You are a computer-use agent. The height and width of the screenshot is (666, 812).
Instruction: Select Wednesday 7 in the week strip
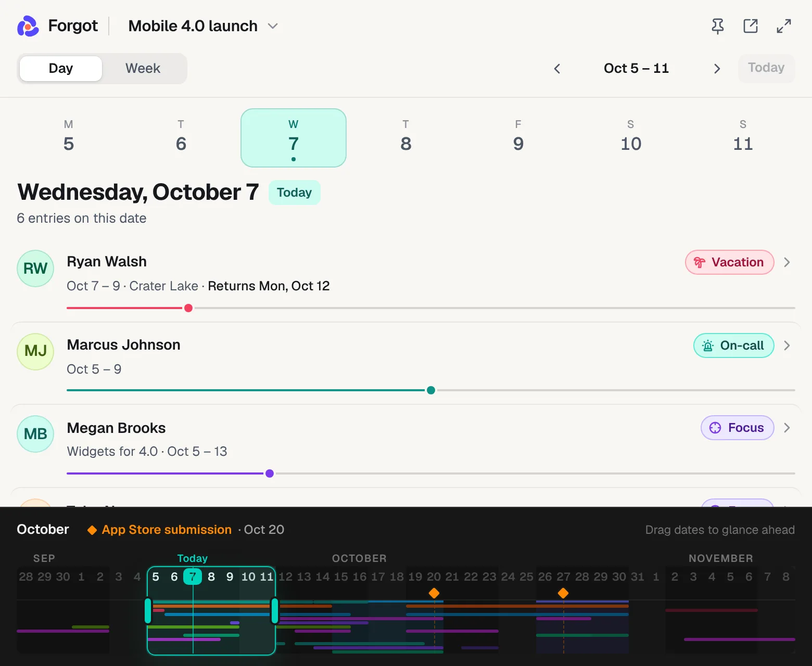(x=294, y=137)
